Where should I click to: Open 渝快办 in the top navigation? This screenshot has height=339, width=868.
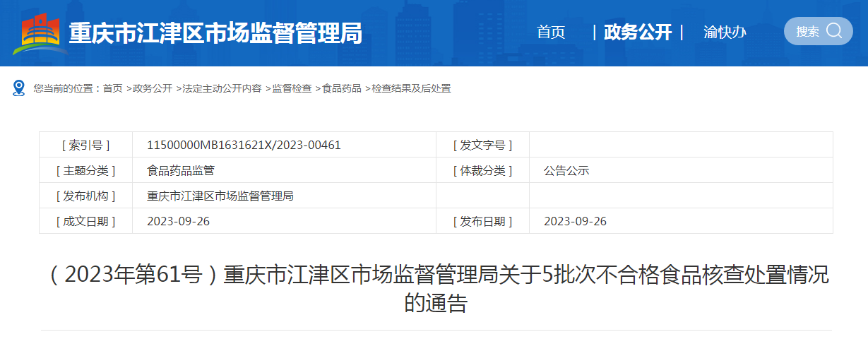725,32
